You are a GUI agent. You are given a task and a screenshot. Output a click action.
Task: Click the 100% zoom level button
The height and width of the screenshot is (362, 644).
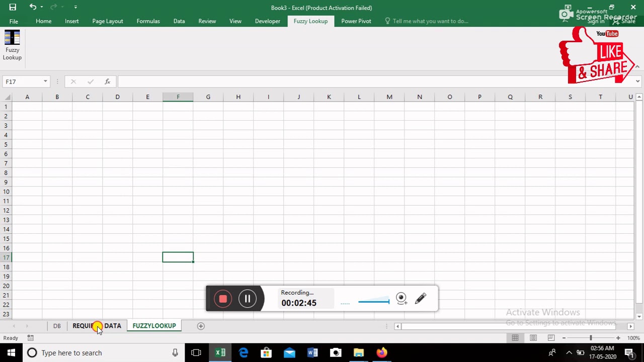pyautogui.click(x=633, y=338)
